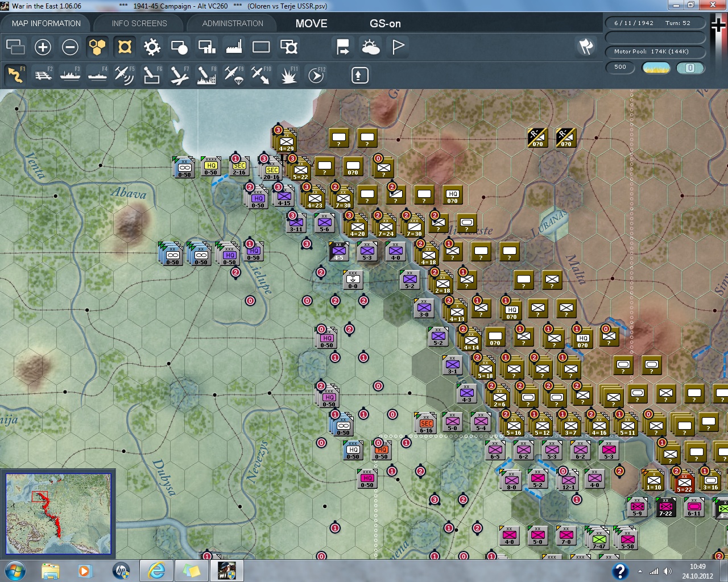This screenshot has height=582, width=728.
Task: Click the MOVE mode label
Action: [311, 23]
